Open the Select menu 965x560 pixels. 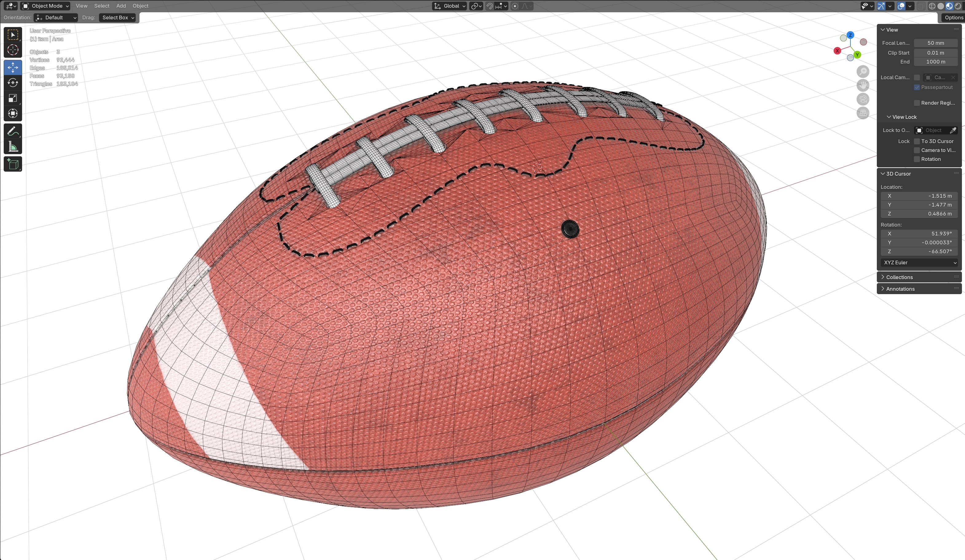[x=101, y=6]
